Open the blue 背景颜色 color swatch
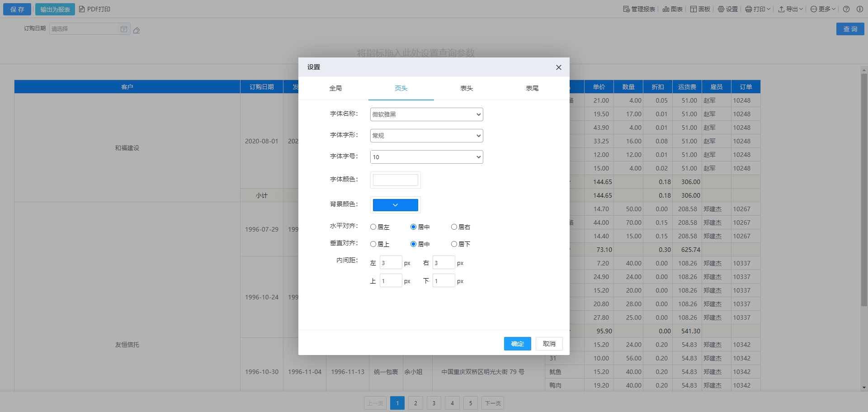The height and width of the screenshot is (412, 868). (395, 205)
